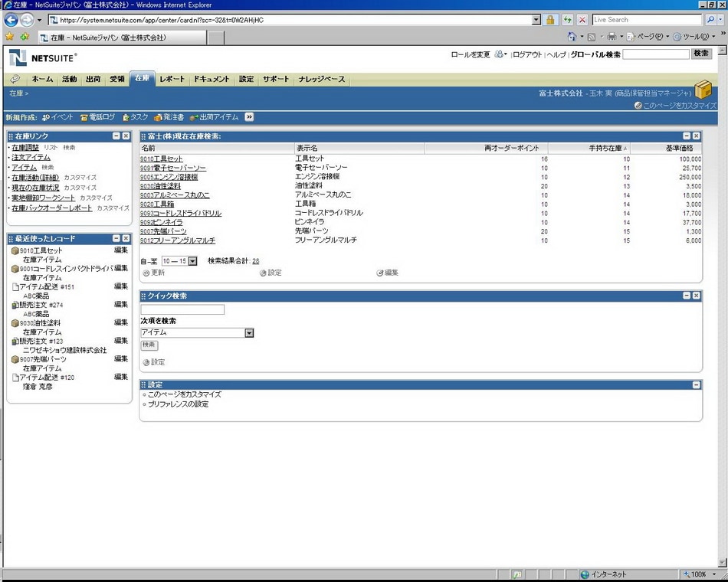Click the NetSuite logo

pyautogui.click(x=43, y=58)
